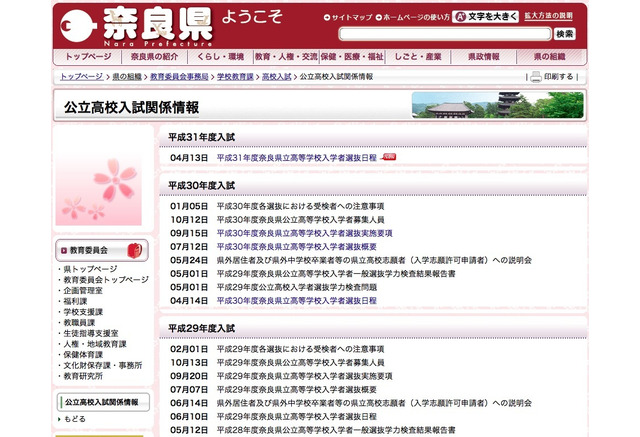Click the 印刷する print link
This screenshot has width=640, height=437.
pyautogui.click(x=558, y=77)
